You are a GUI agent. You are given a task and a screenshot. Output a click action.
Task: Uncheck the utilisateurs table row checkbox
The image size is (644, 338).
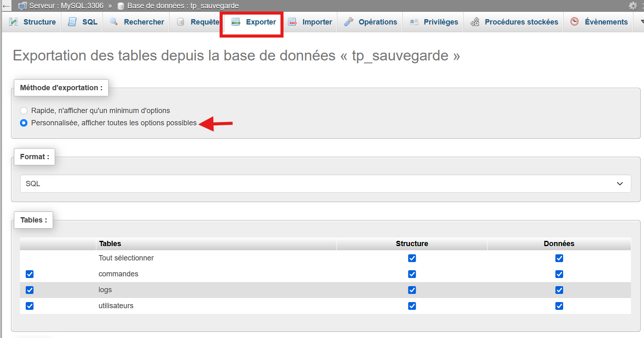click(x=29, y=306)
